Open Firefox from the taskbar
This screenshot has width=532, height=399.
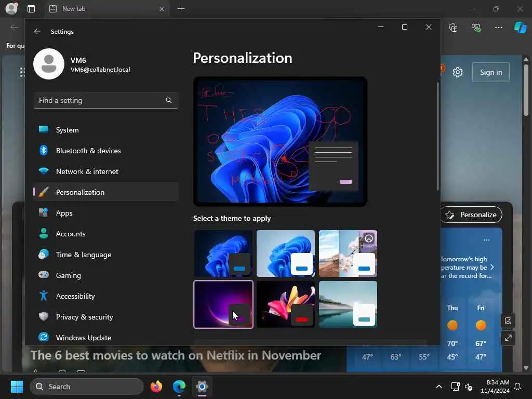click(x=156, y=387)
